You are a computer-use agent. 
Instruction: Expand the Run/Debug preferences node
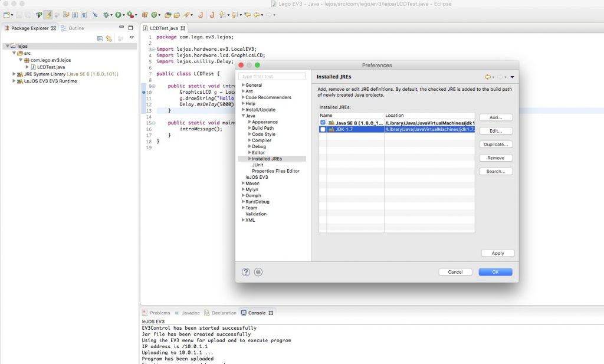[243, 201]
